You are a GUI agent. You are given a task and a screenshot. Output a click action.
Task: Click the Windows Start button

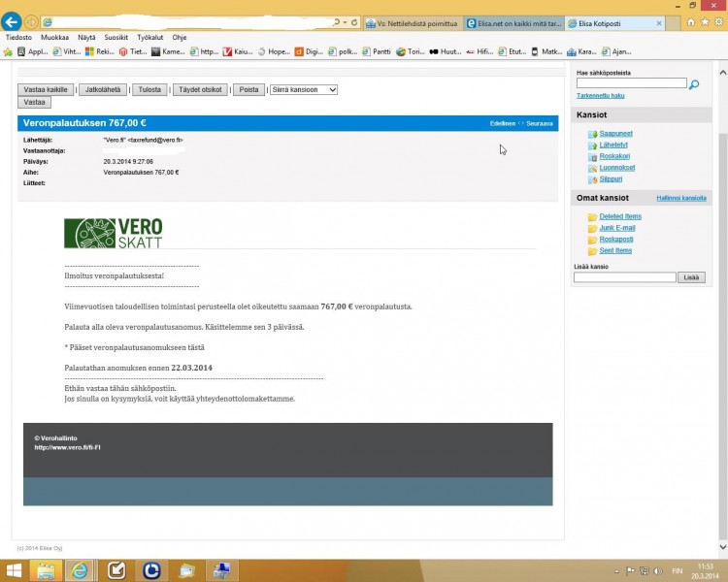(14, 569)
